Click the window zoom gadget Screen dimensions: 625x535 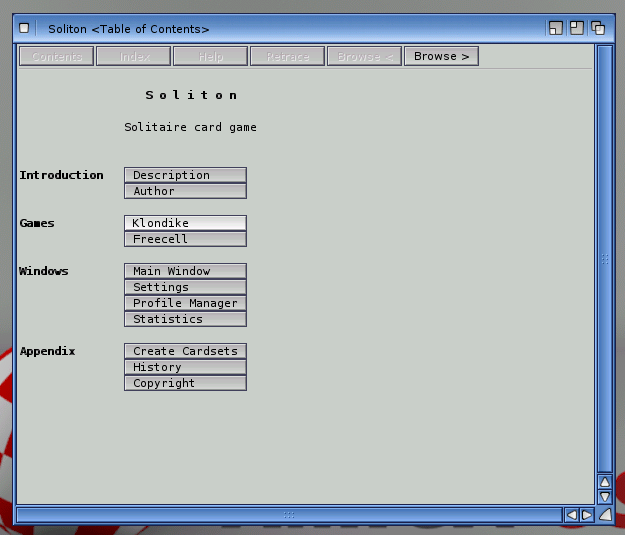(x=577, y=28)
